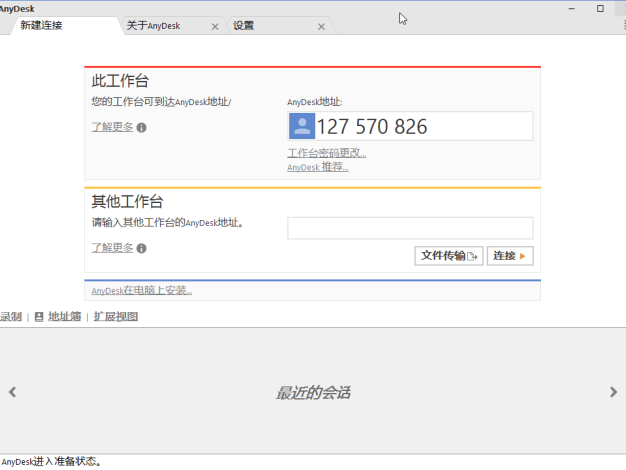
Task: Click the user avatar icon beside address
Action: (302, 126)
